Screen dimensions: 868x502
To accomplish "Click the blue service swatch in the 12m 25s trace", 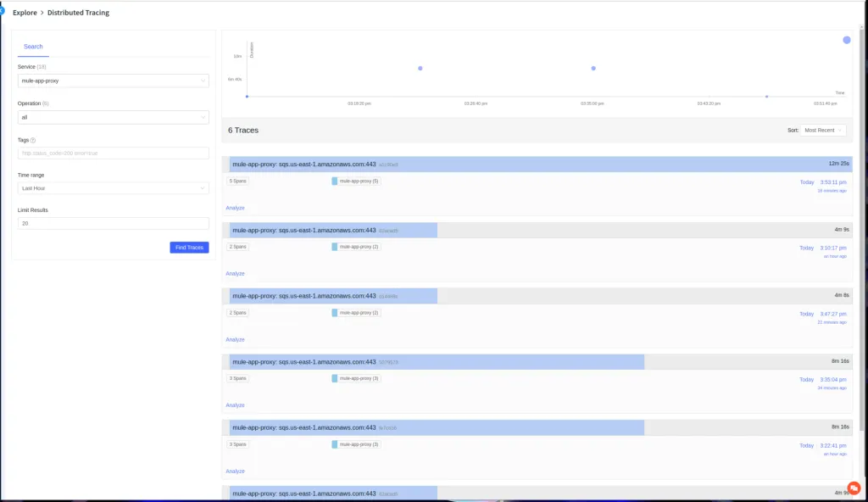I will point(335,181).
